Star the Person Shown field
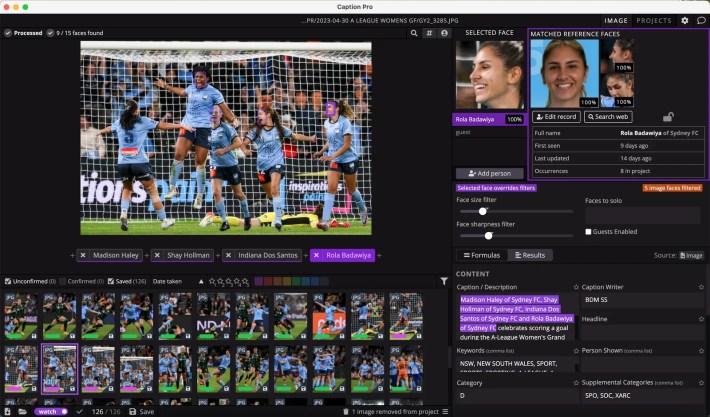The width and height of the screenshot is (710, 417). coord(701,350)
